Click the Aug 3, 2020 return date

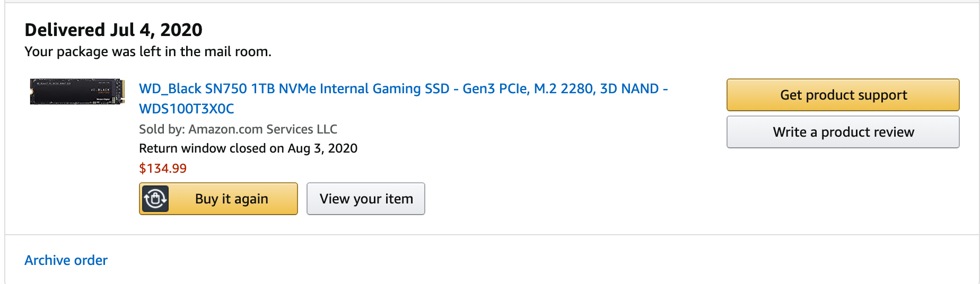pyautogui.click(x=322, y=148)
